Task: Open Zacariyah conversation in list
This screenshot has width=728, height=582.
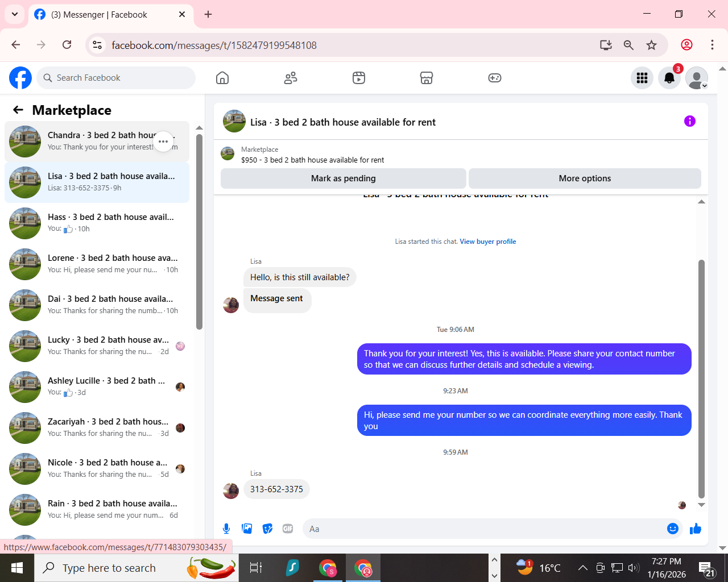Action: [x=97, y=428]
